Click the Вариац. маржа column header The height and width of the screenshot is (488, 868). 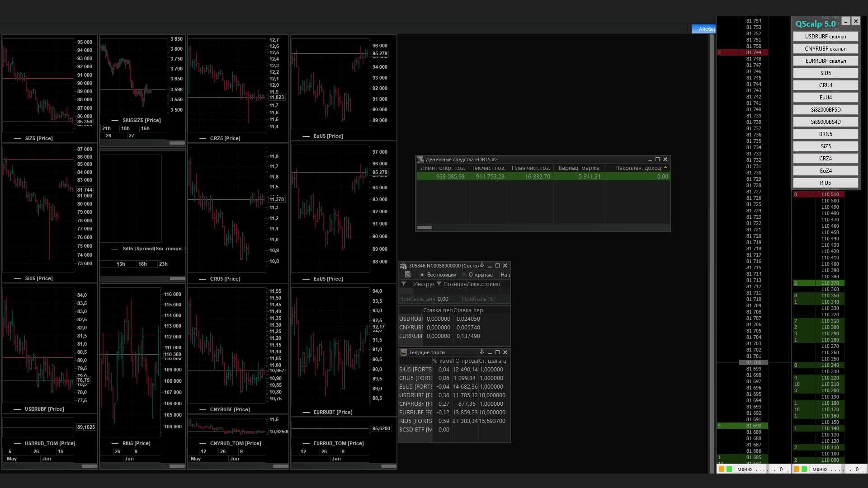(x=579, y=168)
